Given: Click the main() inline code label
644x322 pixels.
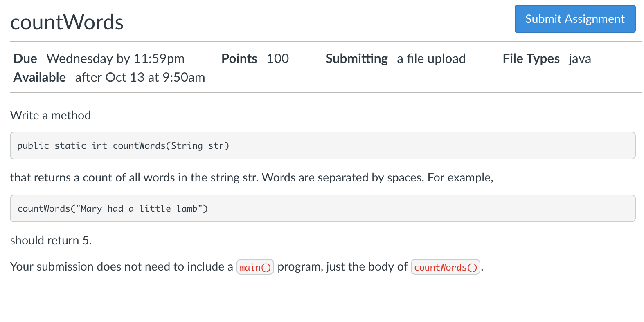Looking at the screenshot, I should 255,267.
